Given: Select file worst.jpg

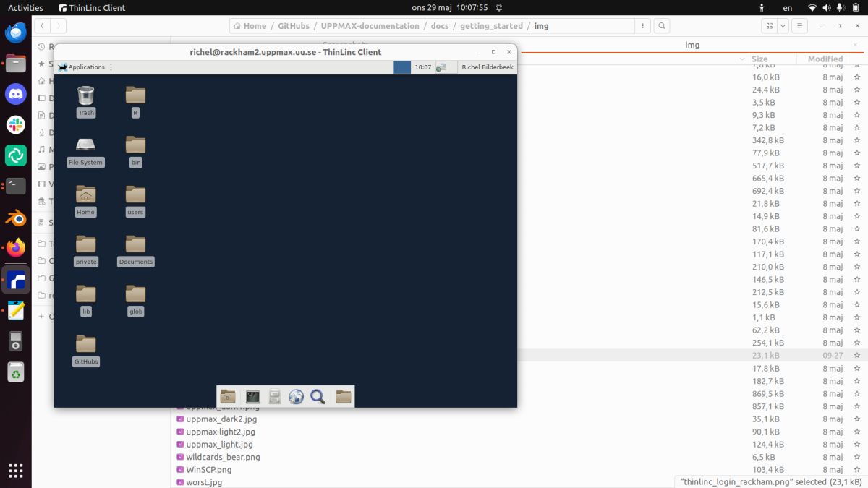Looking at the screenshot, I should [204, 482].
